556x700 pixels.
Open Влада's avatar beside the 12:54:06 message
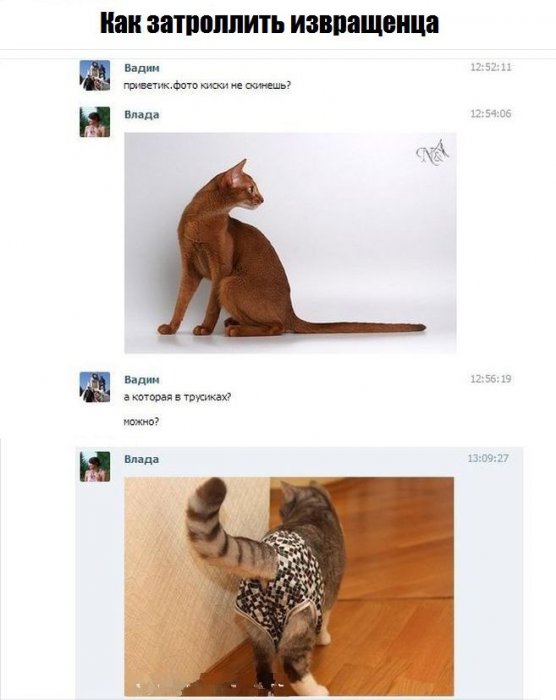pyautogui.click(x=95, y=122)
